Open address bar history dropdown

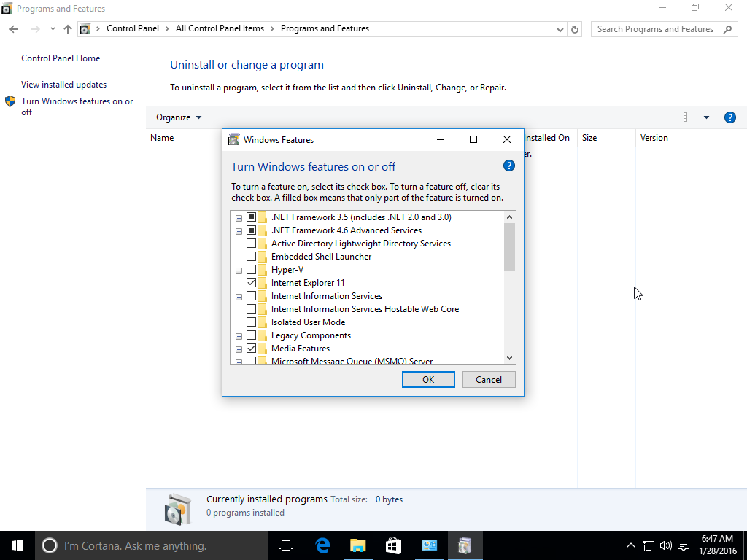pyautogui.click(x=560, y=29)
